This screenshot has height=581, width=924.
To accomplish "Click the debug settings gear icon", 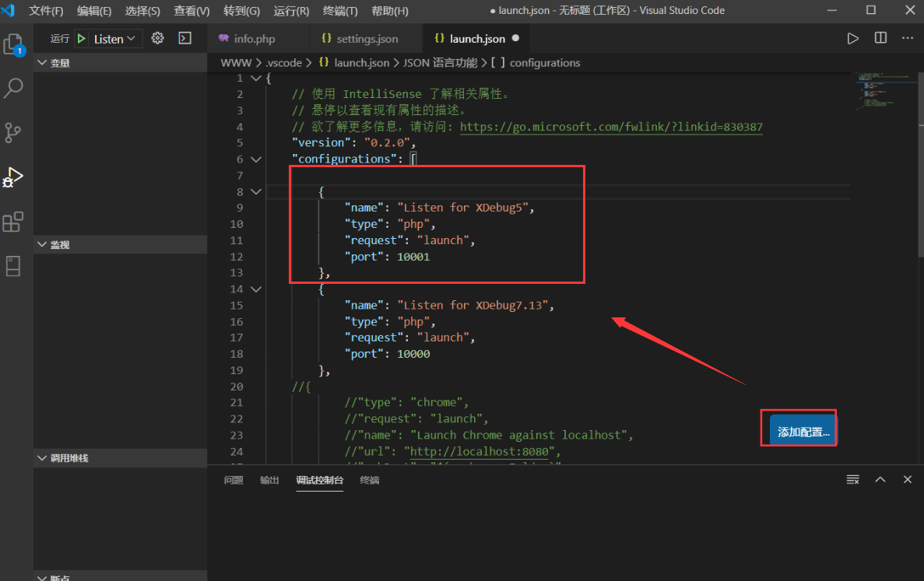I will click(158, 37).
